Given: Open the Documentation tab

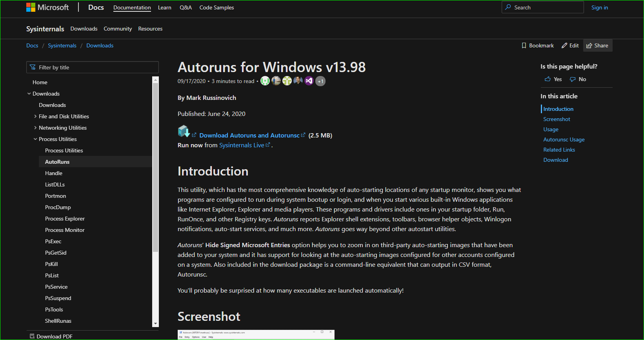Looking at the screenshot, I should point(132,7).
